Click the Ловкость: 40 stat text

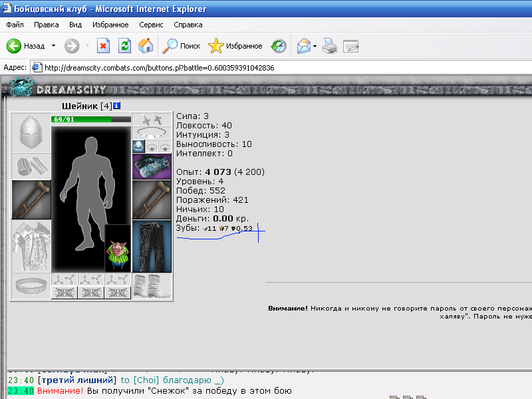204,126
